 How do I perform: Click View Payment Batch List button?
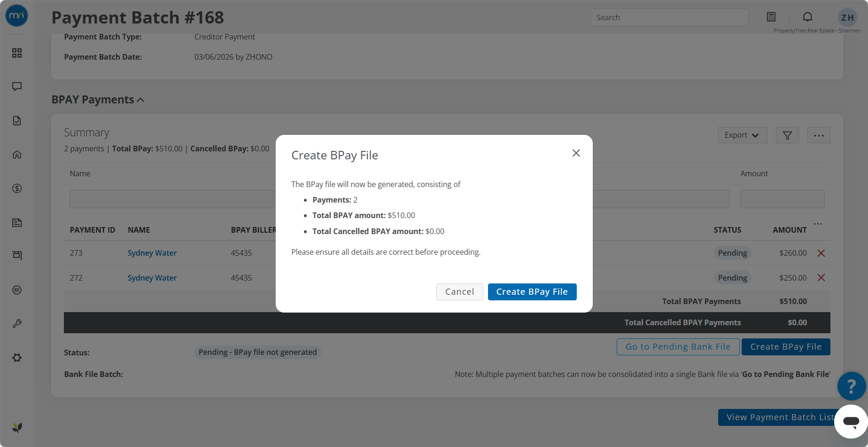point(780,417)
